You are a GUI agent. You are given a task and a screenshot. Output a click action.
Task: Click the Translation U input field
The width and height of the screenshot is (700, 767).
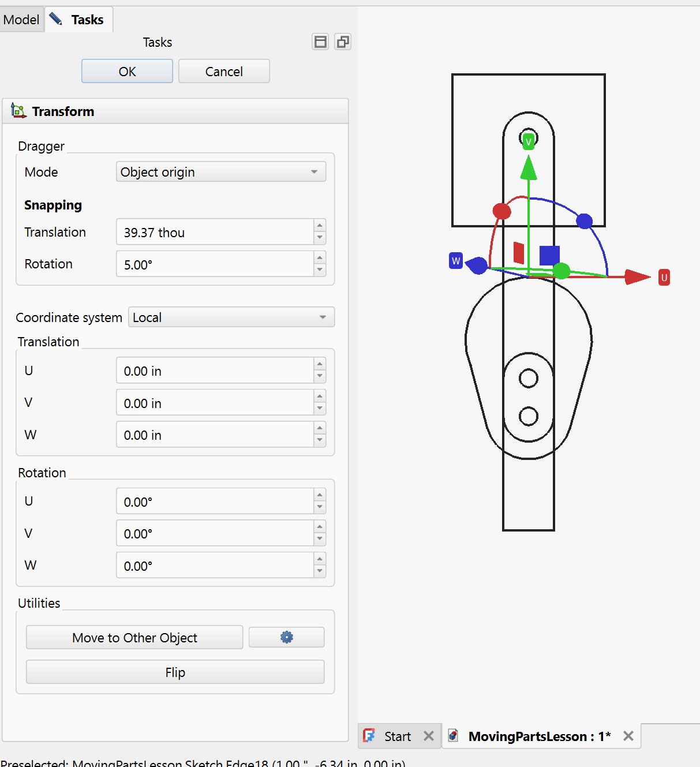point(215,371)
